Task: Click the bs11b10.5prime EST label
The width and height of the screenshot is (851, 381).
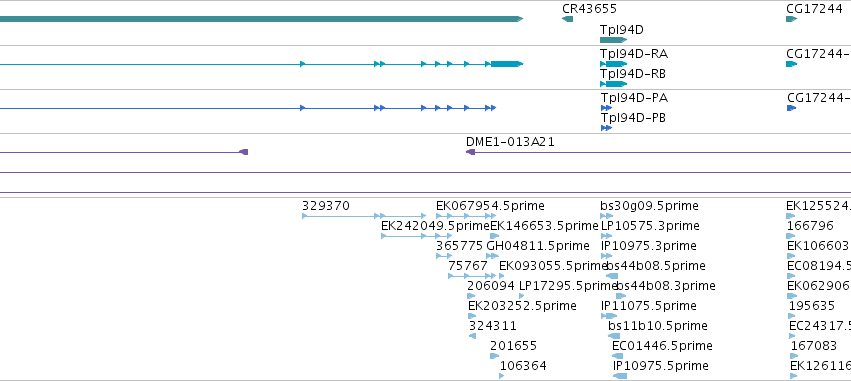Action: point(658,326)
